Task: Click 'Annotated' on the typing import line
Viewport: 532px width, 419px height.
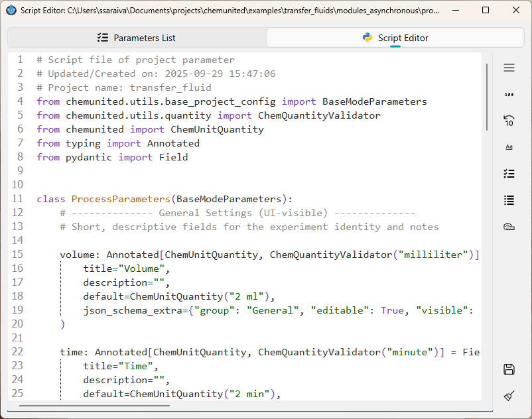Action: click(x=173, y=143)
